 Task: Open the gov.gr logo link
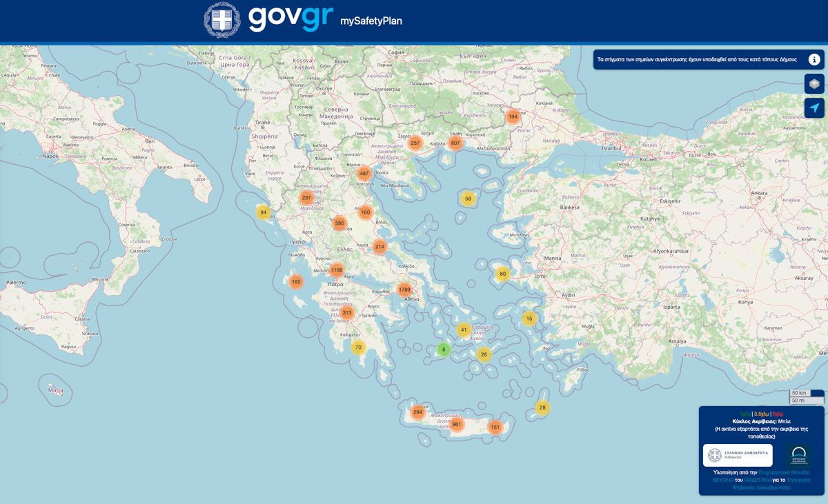tap(290, 19)
